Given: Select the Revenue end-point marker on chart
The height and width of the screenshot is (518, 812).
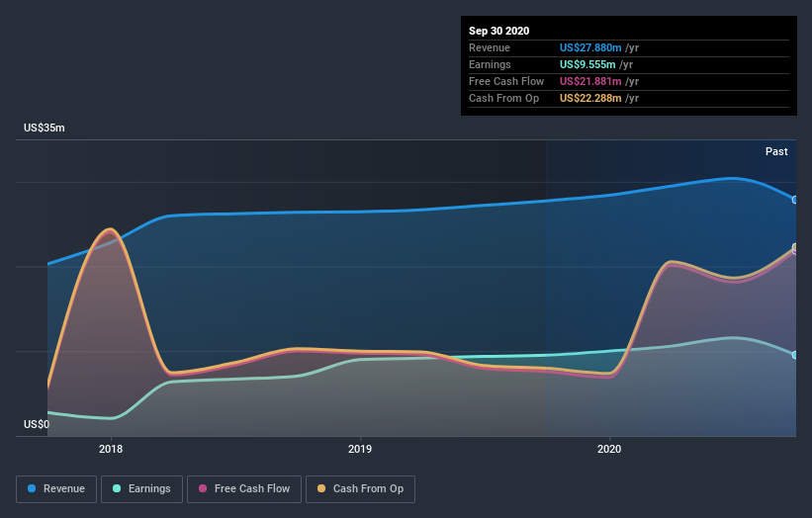Looking at the screenshot, I should point(795,200).
